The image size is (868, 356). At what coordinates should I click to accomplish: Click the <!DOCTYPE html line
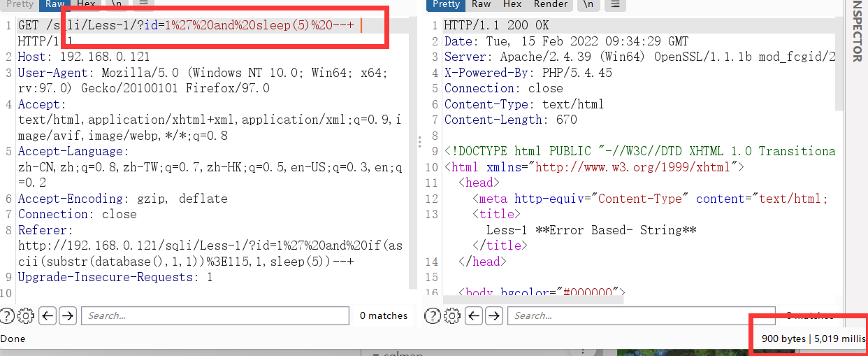[640, 151]
